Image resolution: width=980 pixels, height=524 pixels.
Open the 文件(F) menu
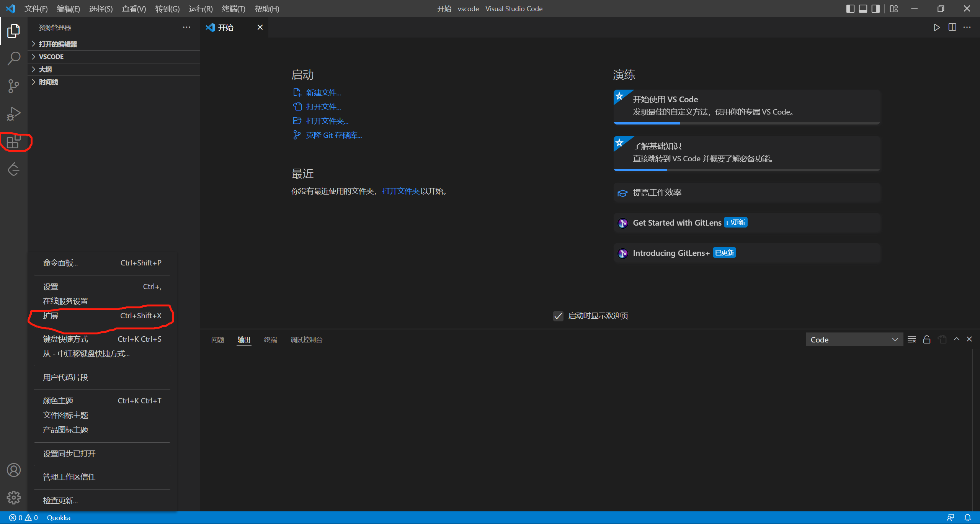point(36,8)
